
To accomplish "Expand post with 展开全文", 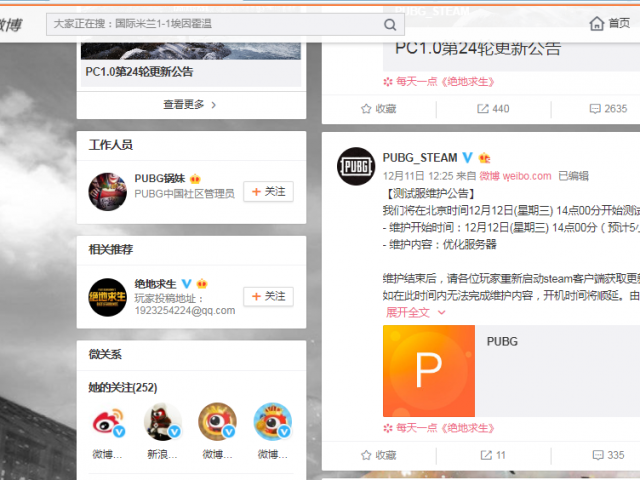I will pyautogui.click(x=415, y=313).
